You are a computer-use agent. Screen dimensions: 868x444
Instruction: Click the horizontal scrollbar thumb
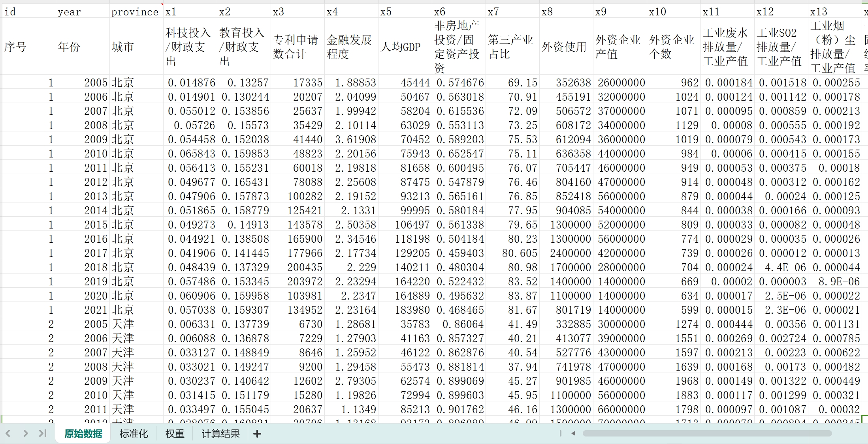[707, 433]
